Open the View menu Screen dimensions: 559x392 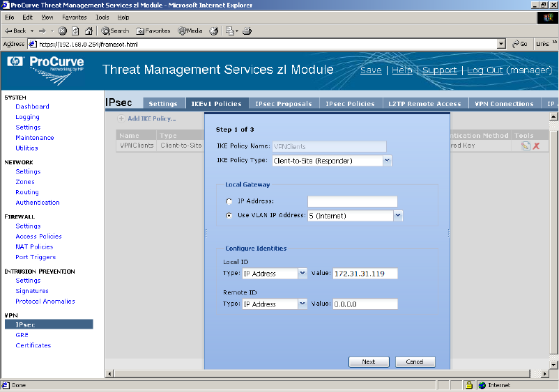coord(47,17)
